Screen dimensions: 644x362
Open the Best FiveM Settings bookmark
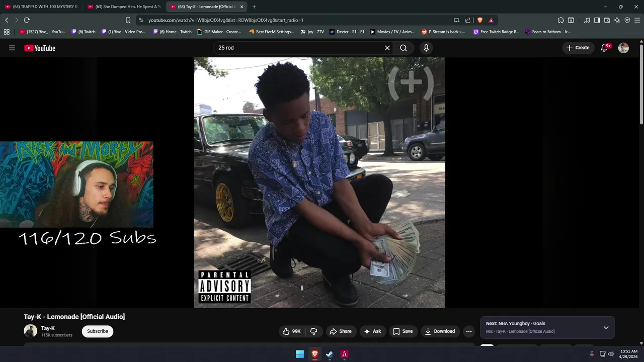[x=272, y=32]
